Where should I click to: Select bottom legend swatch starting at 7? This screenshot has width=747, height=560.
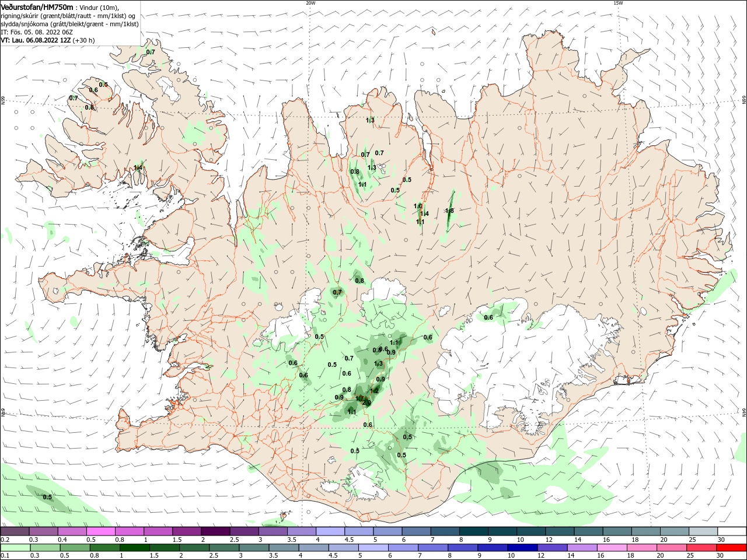[x=433, y=548]
